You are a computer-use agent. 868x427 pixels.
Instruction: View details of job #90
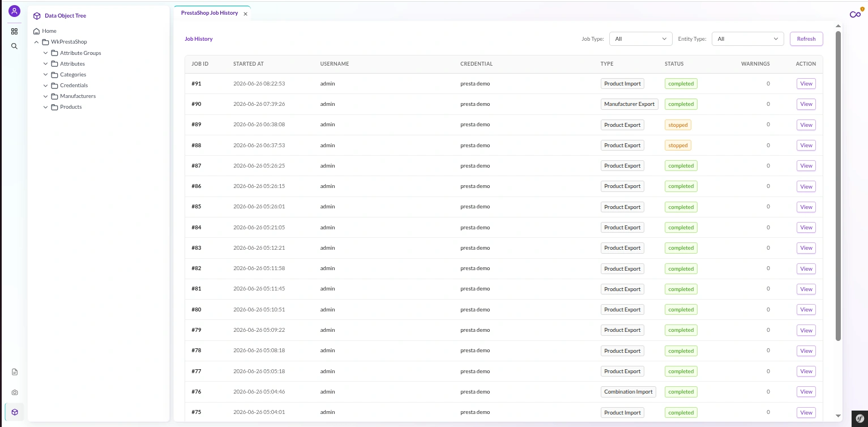[x=806, y=104]
